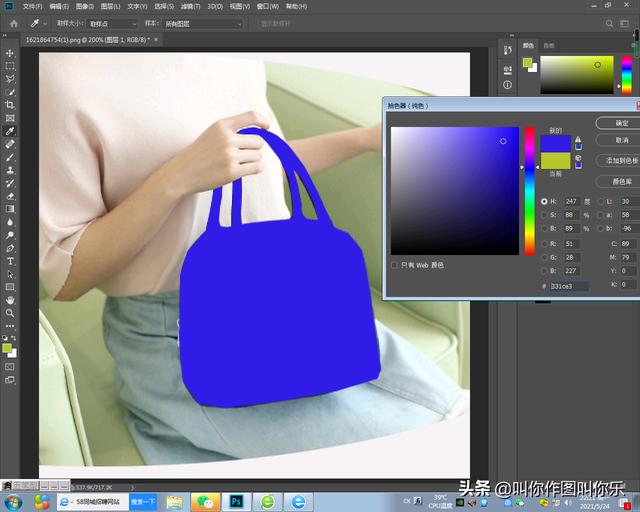Viewport: 640px width, 512px height.
Task: Select the H hue radio button
Action: pyautogui.click(x=544, y=201)
